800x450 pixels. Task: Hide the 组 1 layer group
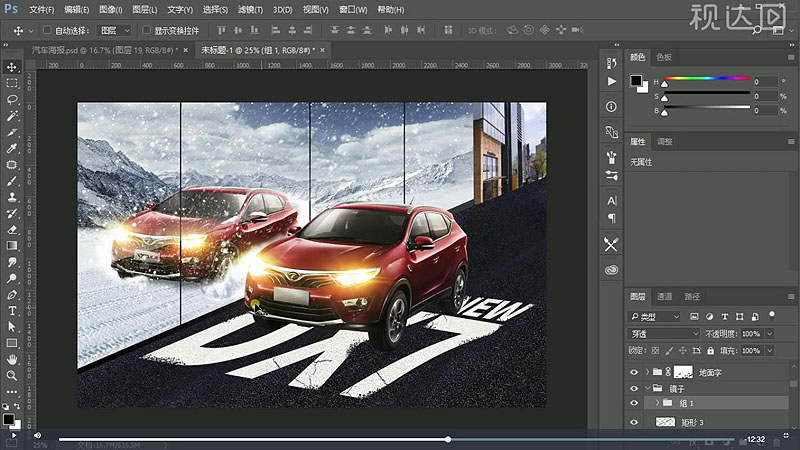pos(634,403)
